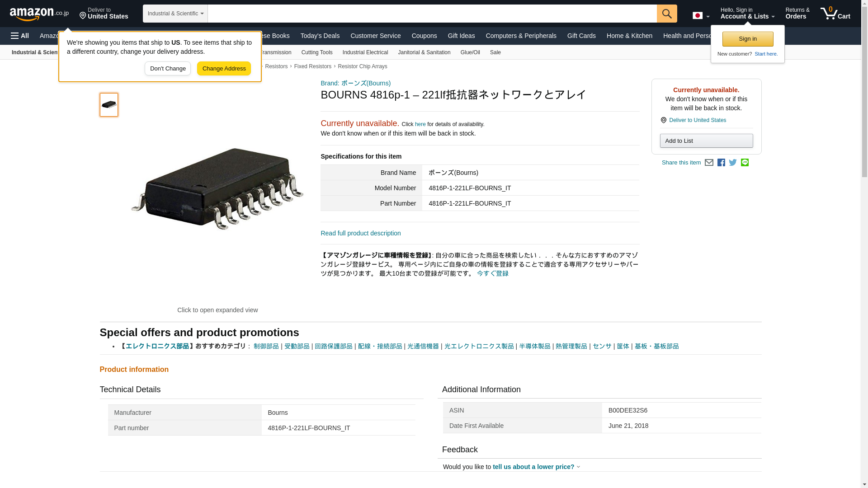This screenshot has height=488, width=868.
Task: Focus the Amazon search input field
Action: tap(432, 14)
